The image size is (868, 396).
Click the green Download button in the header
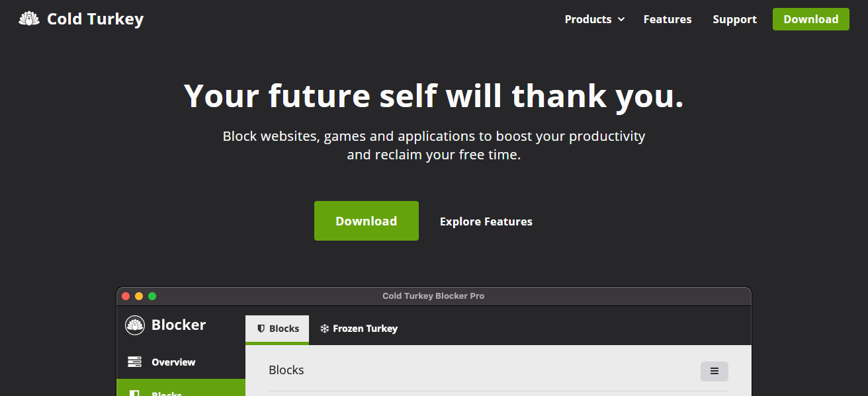tap(811, 19)
